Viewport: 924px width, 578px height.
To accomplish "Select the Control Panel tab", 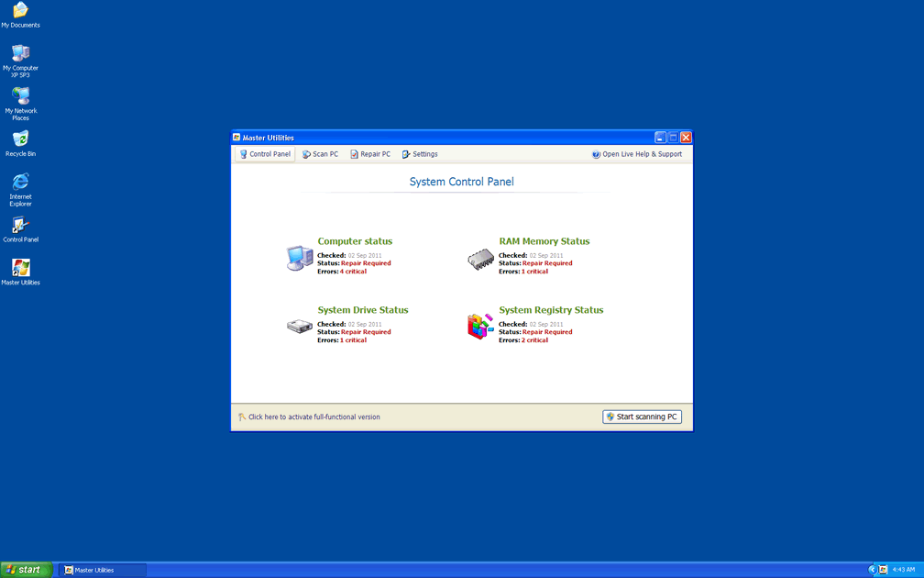I will (x=265, y=154).
